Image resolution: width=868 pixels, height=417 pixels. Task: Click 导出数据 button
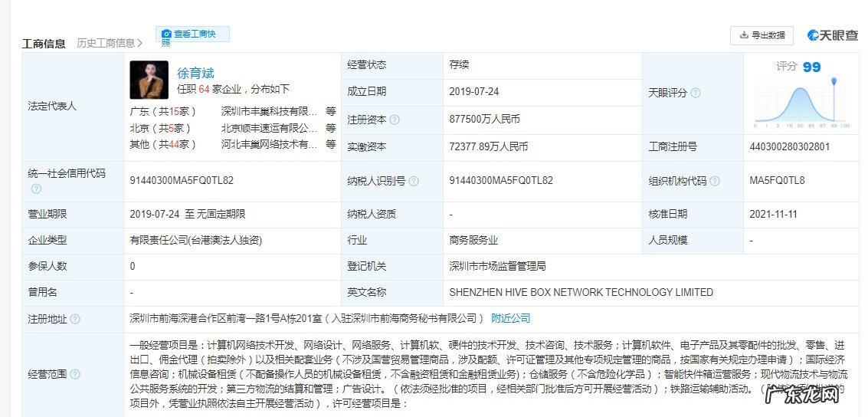(762, 35)
